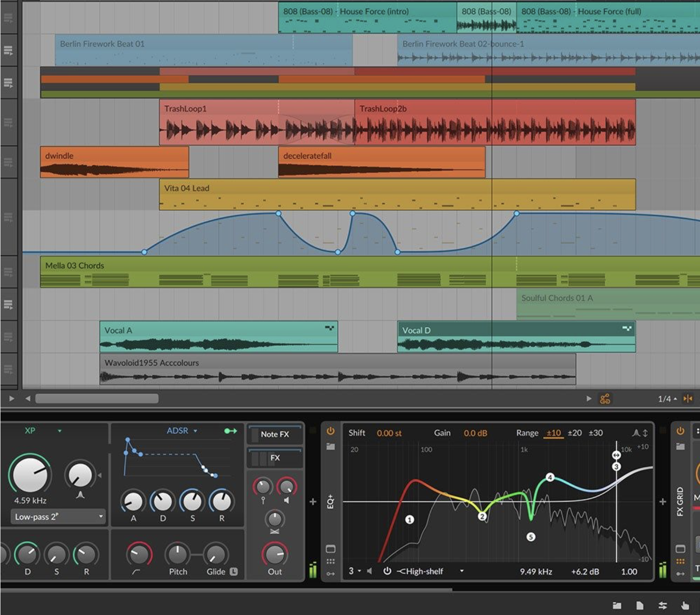Toggle the orange snap icon by 1/4
This screenshot has height=615, width=700.
[688, 398]
